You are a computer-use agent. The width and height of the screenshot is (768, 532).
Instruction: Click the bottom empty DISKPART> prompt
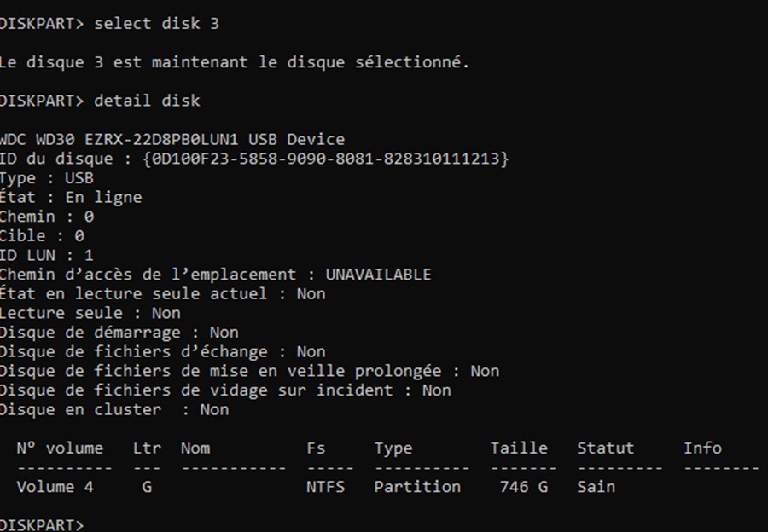tap(42, 524)
